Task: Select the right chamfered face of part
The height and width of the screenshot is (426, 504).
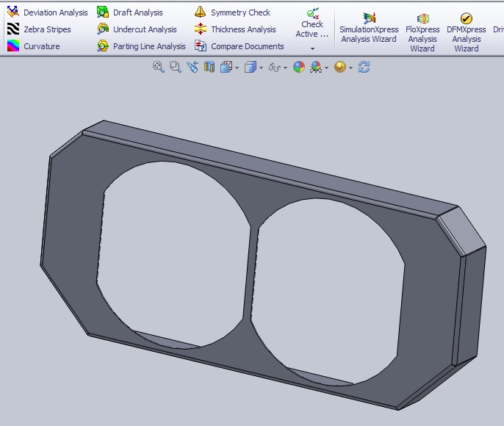Action: click(463, 230)
